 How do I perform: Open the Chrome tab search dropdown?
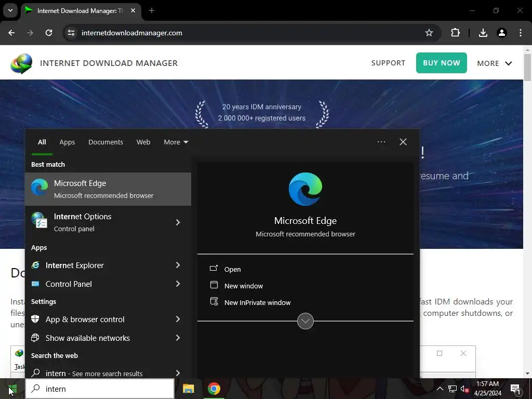click(x=10, y=10)
